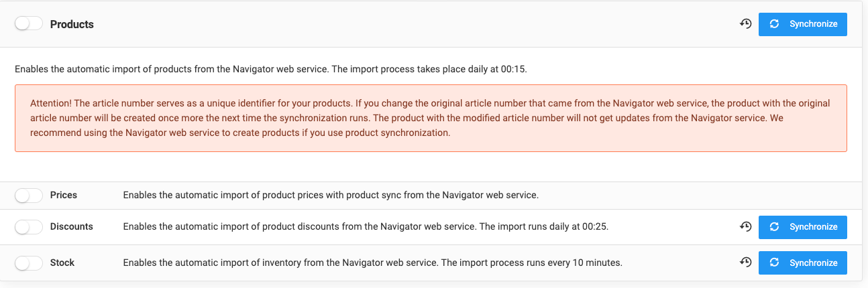Enable the Products import toggle
Image resolution: width=868 pixels, height=288 pixels.
(28, 24)
